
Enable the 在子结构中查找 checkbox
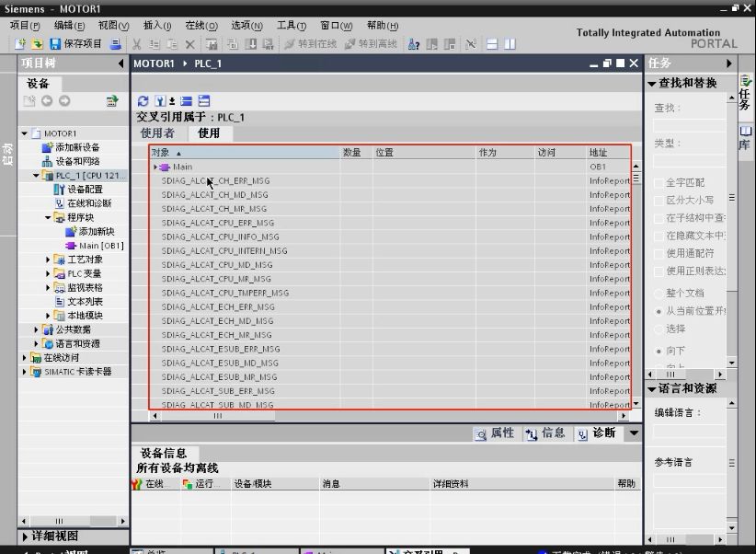click(659, 218)
